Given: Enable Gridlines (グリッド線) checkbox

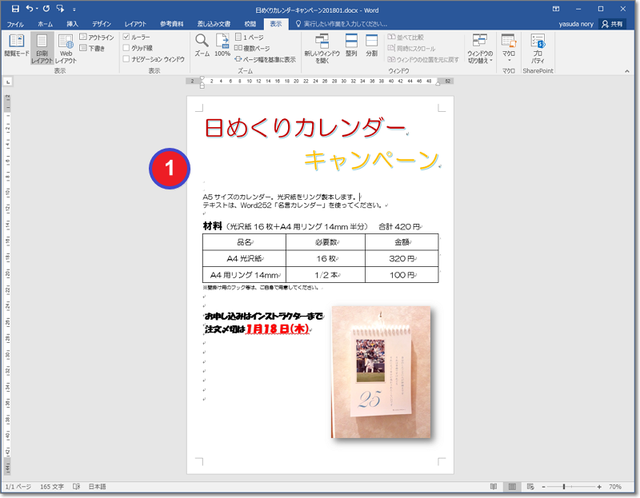Looking at the screenshot, I should (x=126, y=47).
